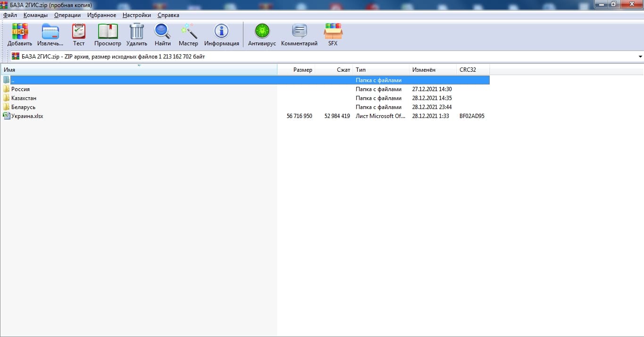This screenshot has width=644, height=337.
Task: Click the Удалить trash can icon
Action: [137, 31]
